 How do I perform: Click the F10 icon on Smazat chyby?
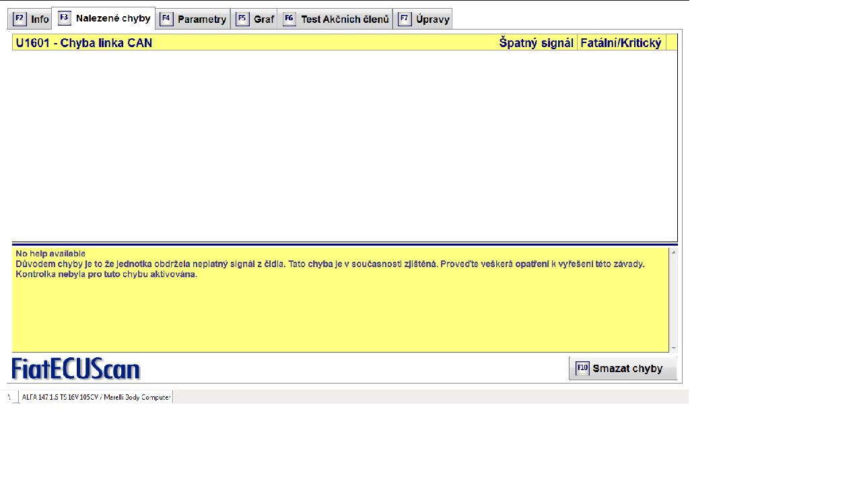582,368
